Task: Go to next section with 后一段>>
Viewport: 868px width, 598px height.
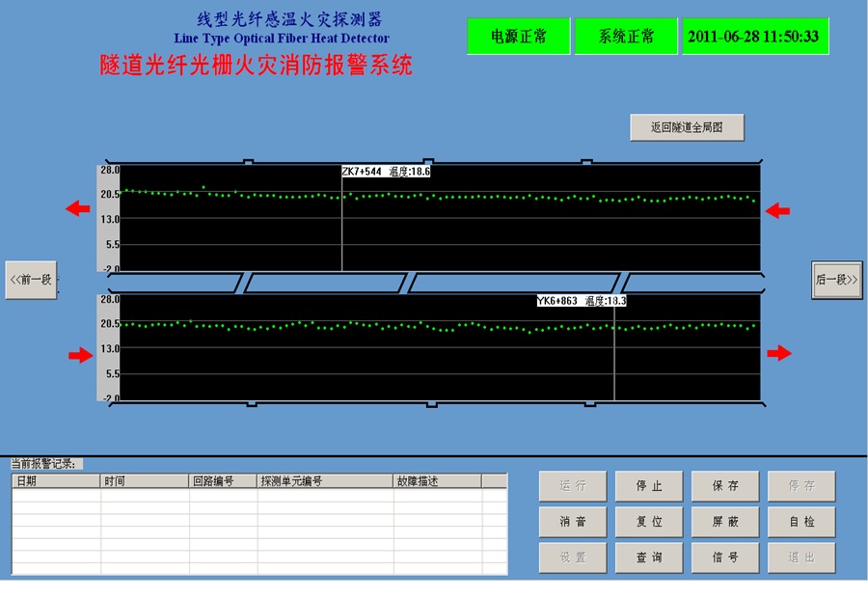Action: point(836,280)
